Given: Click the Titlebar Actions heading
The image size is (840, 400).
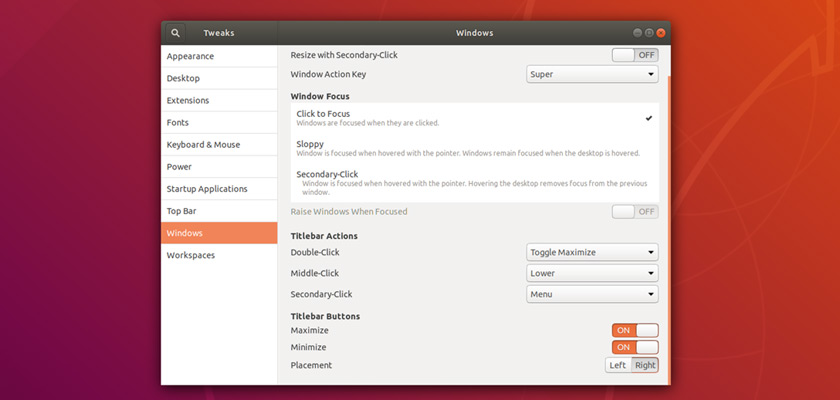Looking at the screenshot, I should coord(324,236).
